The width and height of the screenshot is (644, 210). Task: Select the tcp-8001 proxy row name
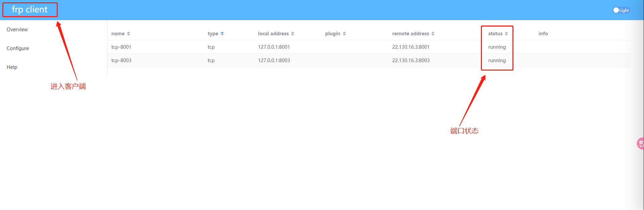(121, 47)
